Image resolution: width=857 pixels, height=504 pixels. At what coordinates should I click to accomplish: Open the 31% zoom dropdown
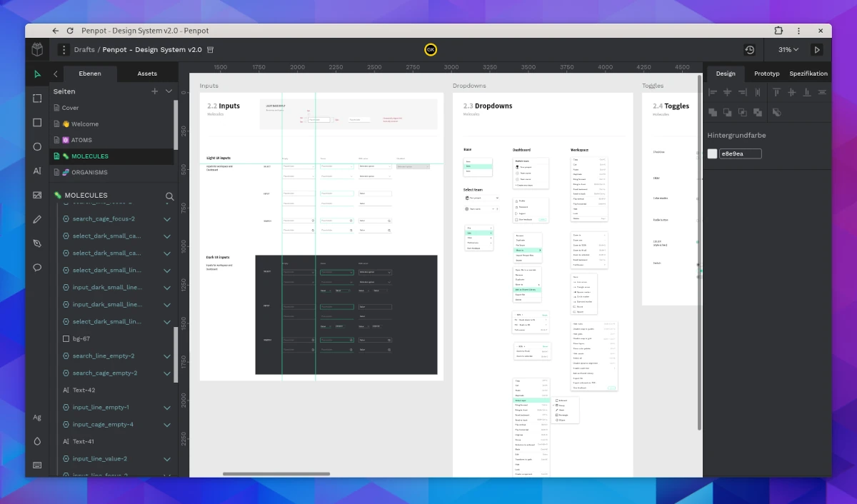[788, 50]
